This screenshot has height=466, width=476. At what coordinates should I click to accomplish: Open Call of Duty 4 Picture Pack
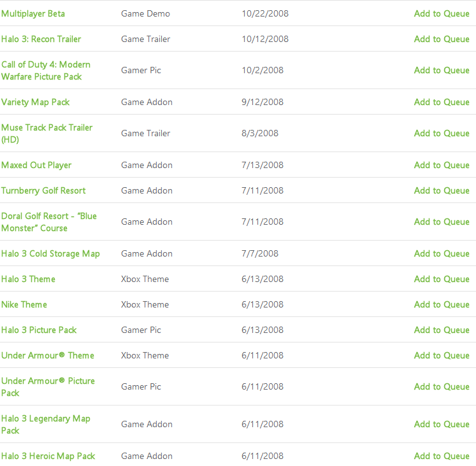click(46, 70)
